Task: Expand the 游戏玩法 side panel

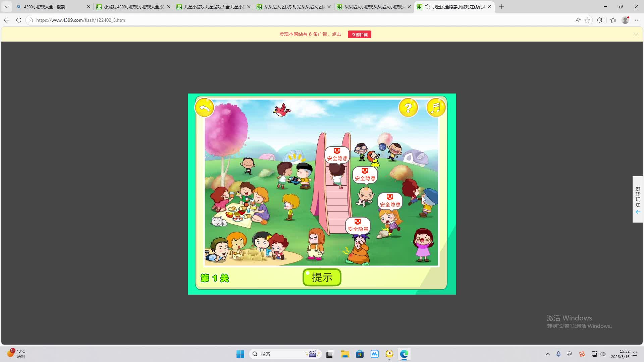Action: (638, 199)
